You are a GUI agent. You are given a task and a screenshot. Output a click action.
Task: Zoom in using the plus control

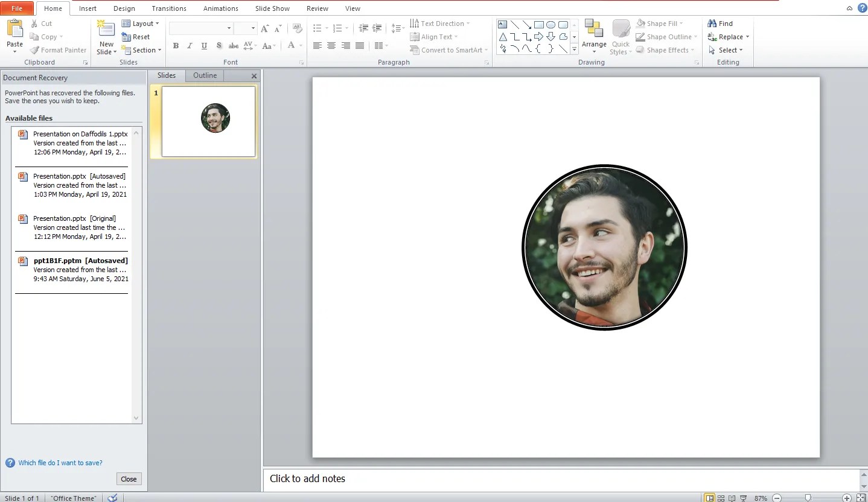847,498
